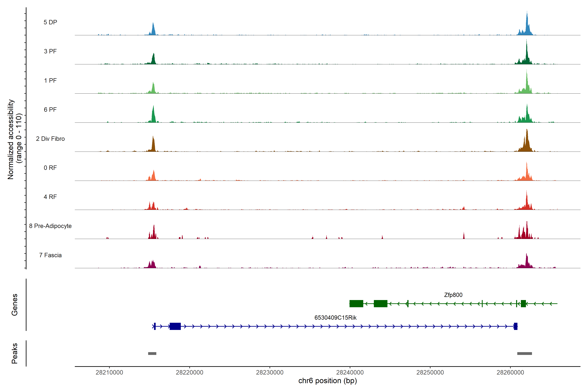This screenshot has height=392, width=588.
Task: Click the 8 Pre-Adipocyte track label
Action: 50,226
